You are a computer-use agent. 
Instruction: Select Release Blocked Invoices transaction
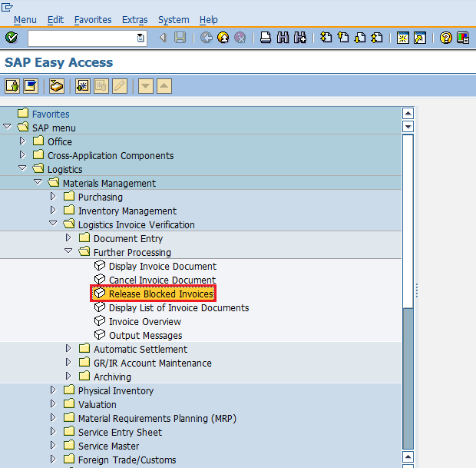(x=161, y=294)
